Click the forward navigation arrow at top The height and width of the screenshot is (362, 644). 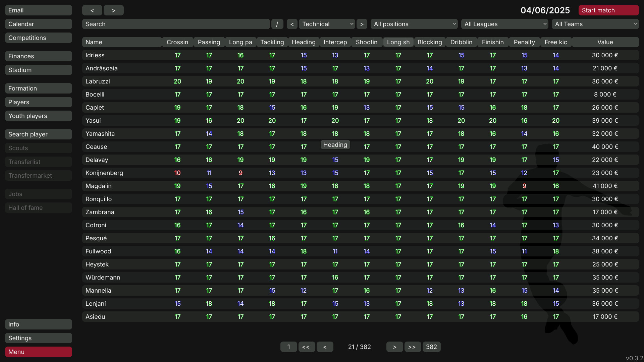coord(113,10)
